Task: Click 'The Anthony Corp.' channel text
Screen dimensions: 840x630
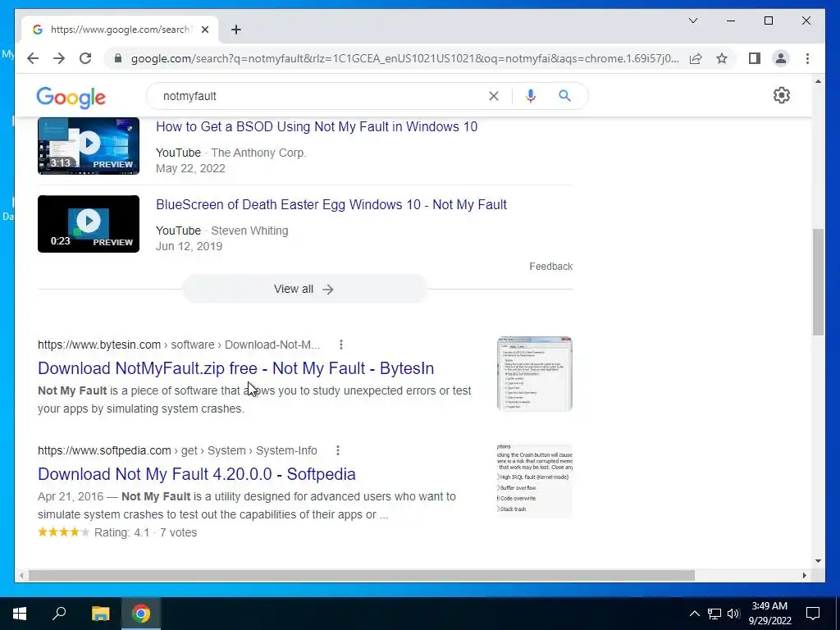Action: 258,153
